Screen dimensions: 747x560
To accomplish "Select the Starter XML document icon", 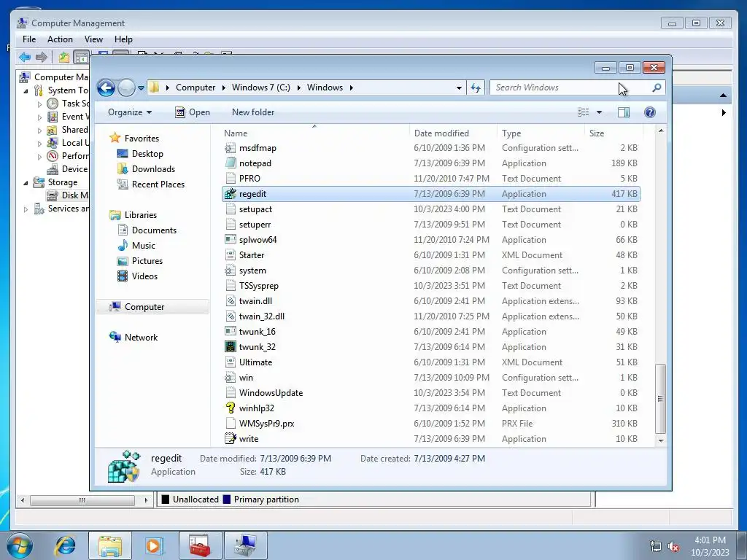I will pos(230,255).
